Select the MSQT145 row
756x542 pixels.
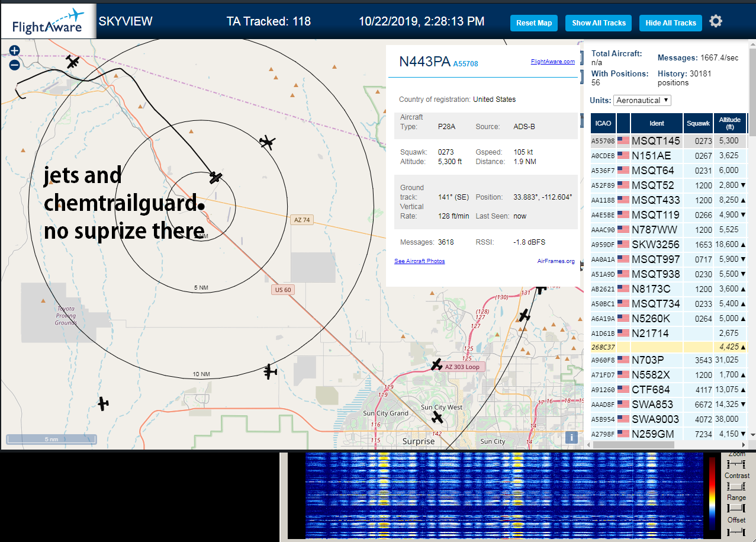click(x=669, y=141)
